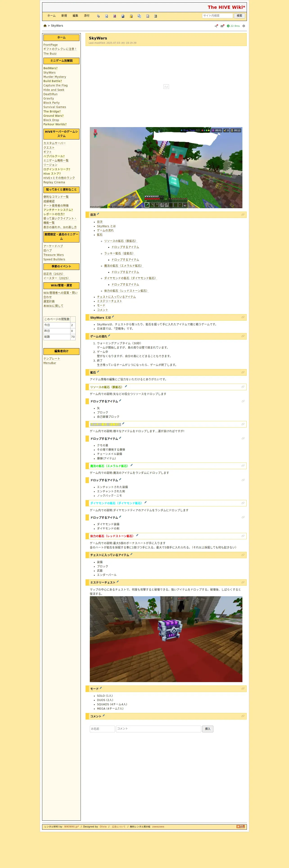Click the Last-modified date under the page title
Viewport: 289px width, 868px height.
112,43
